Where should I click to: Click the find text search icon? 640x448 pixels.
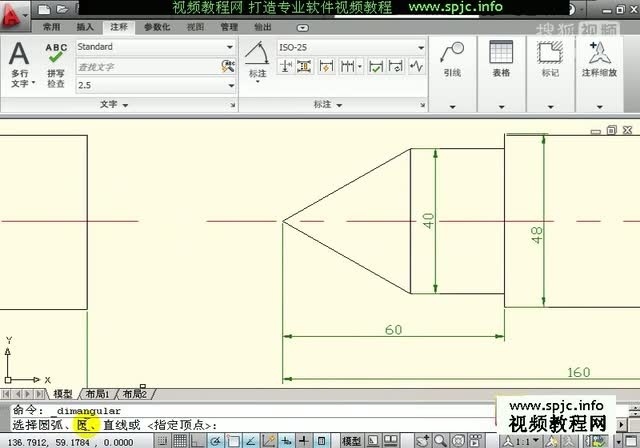point(228,66)
